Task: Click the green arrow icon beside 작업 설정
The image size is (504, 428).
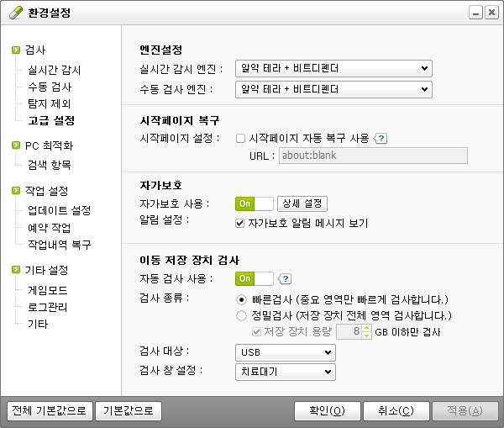Action: 15,191
